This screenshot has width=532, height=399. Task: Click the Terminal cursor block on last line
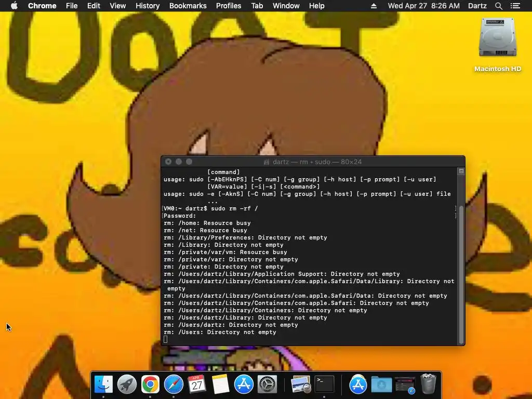166,340
